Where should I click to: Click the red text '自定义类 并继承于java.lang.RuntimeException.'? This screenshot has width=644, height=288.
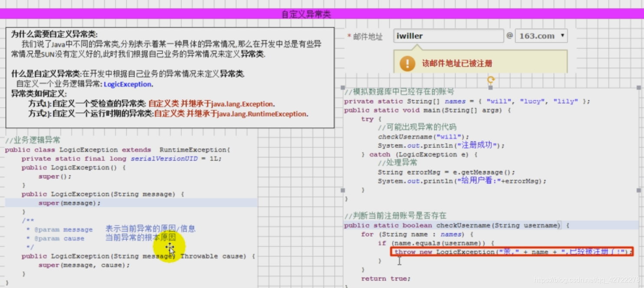(x=231, y=114)
